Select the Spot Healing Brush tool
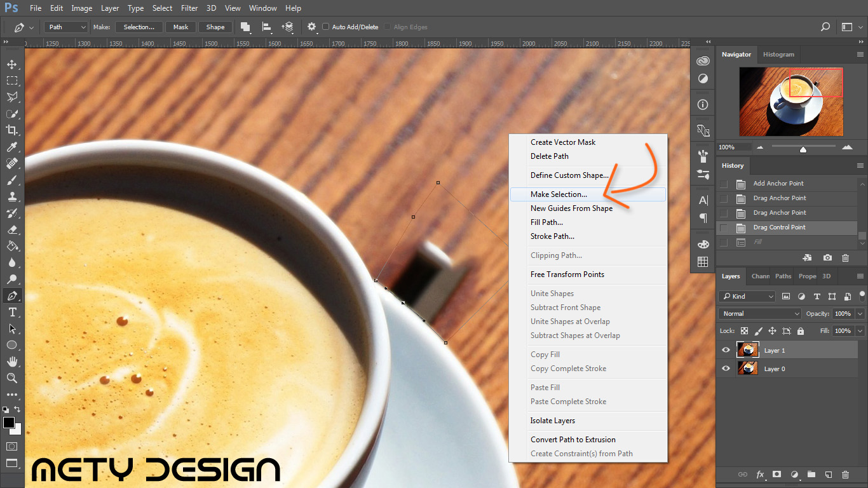Viewport: 868px width, 488px height. [x=11, y=163]
